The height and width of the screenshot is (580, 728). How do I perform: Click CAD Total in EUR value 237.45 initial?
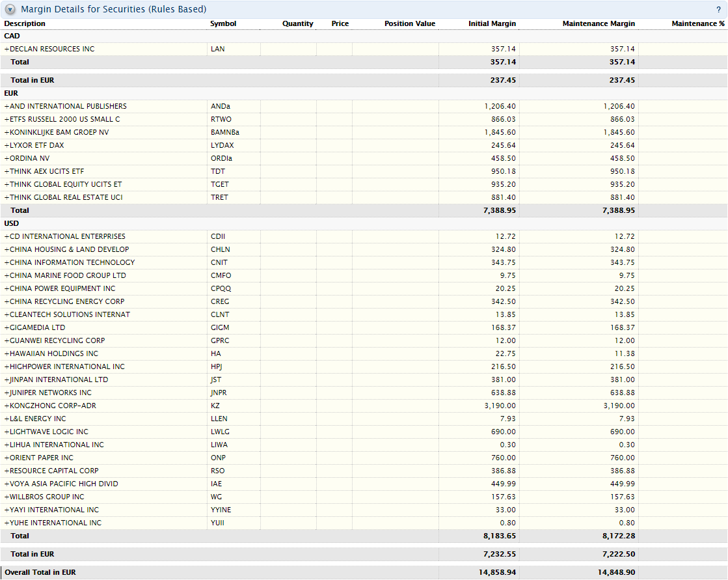[503, 80]
